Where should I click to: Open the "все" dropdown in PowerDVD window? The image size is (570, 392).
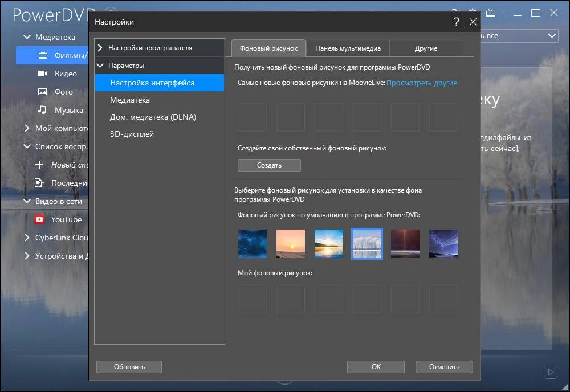[552, 35]
